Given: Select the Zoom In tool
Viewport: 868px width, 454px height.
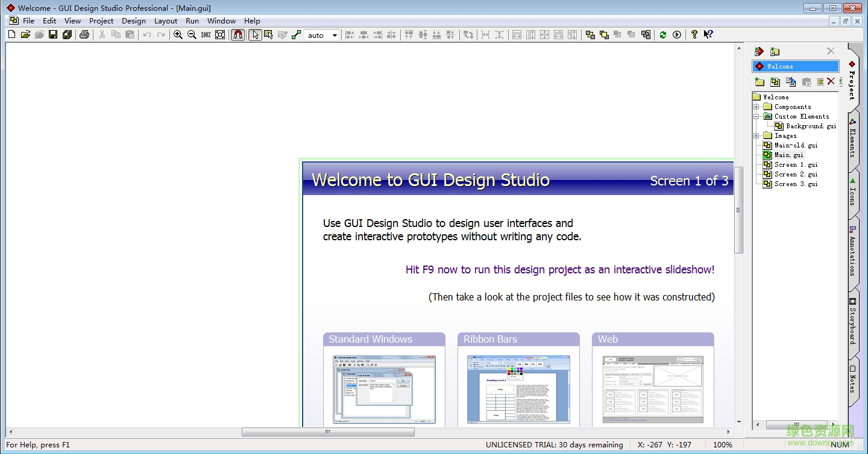Looking at the screenshot, I should tap(178, 34).
